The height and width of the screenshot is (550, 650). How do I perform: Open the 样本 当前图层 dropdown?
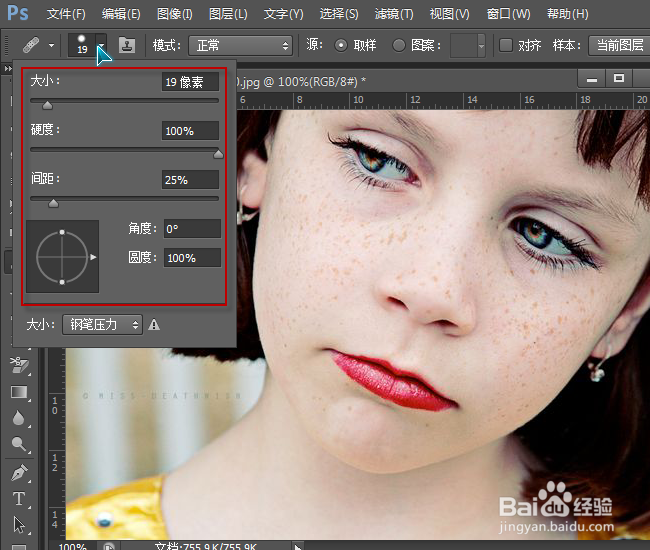(x=619, y=45)
